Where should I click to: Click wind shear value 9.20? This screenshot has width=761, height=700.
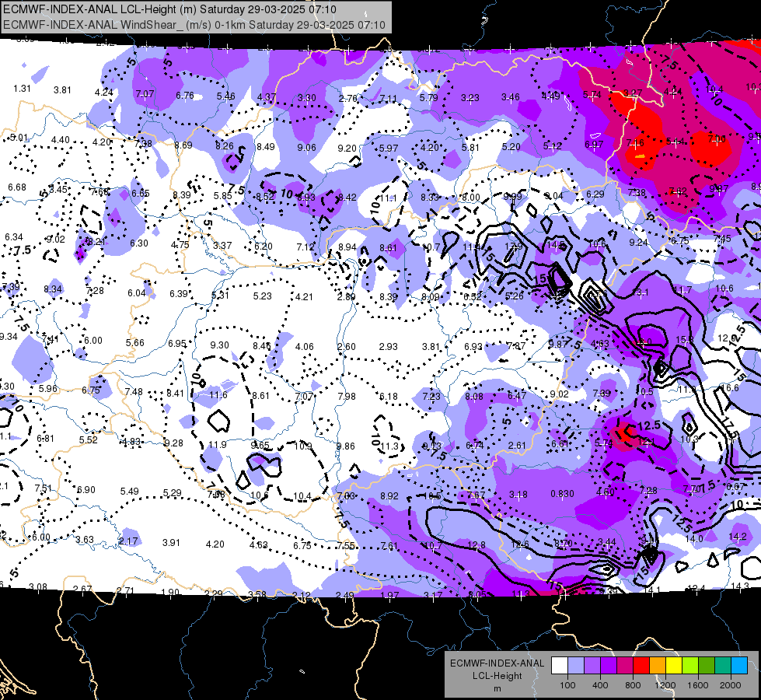pyautogui.click(x=347, y=148)
